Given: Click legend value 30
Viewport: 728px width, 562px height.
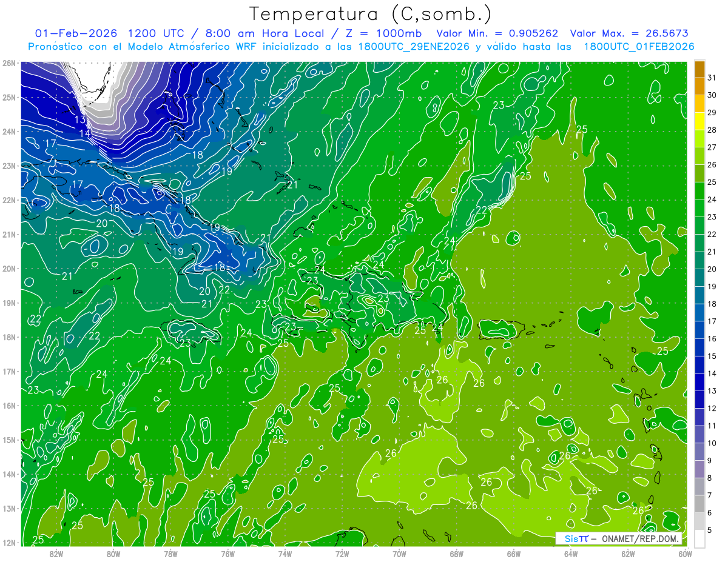Looking at the screenshot, I should pyautogui.click(x=712, y=95).
